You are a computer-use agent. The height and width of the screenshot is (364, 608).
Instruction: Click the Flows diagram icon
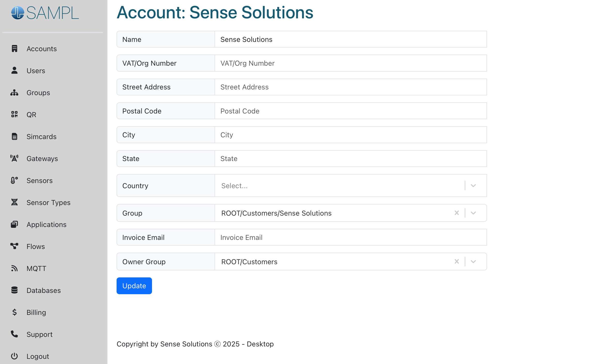coord(14,246)
